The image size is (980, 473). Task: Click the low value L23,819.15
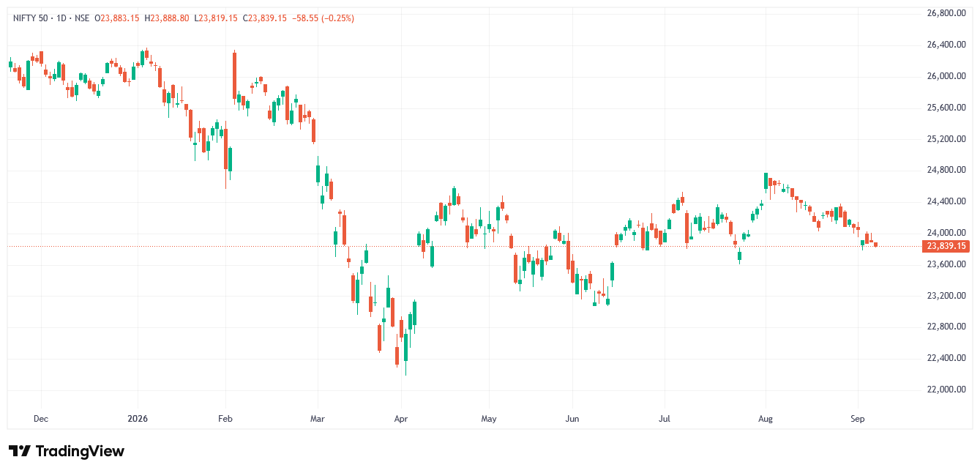[215, 18]
